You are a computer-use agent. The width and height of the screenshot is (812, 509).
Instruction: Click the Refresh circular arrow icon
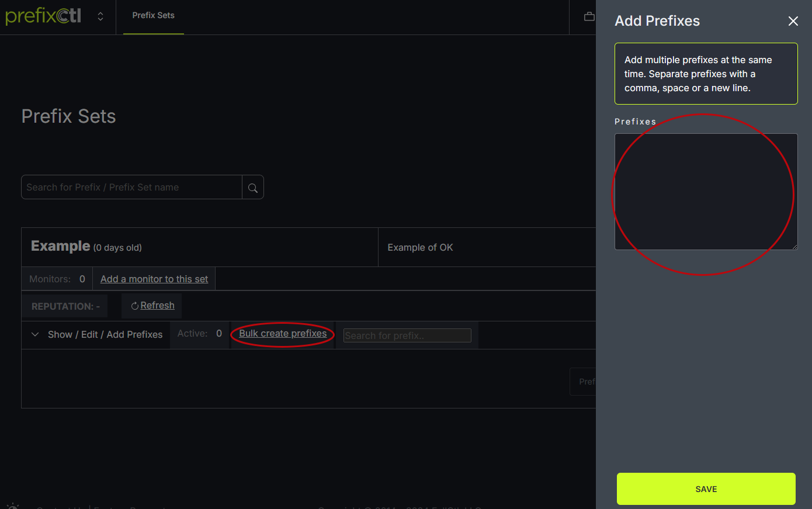pos(134,306)
